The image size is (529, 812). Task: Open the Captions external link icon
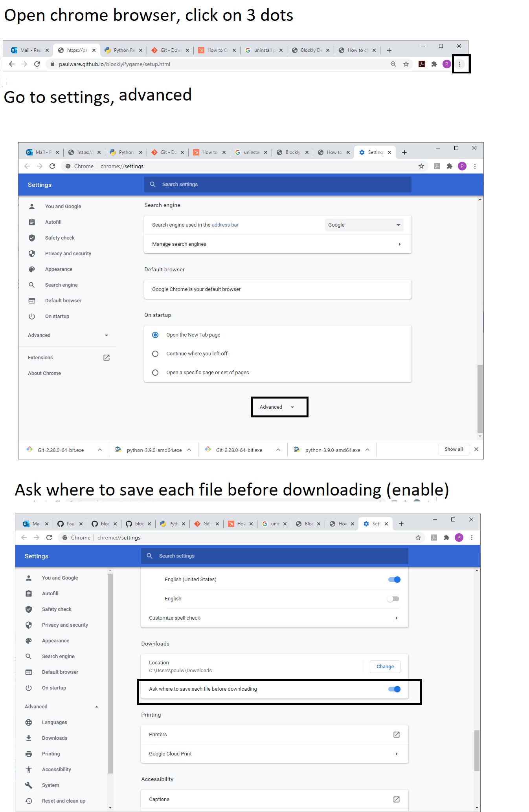(x=396, y=799)
